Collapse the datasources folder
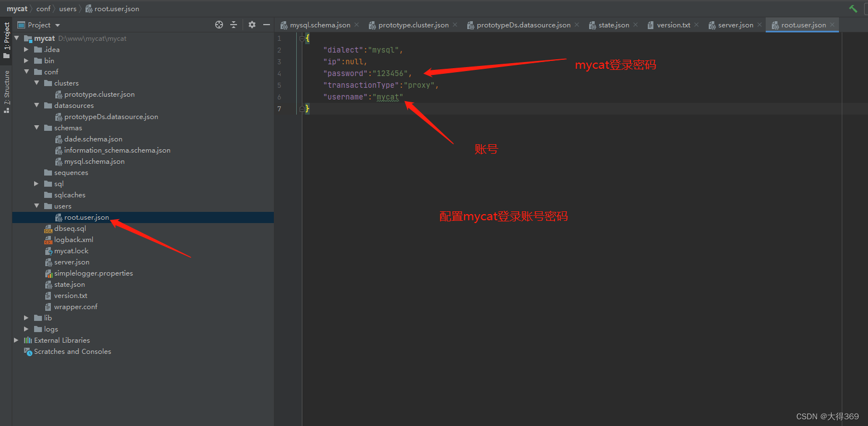The image size is (868, 426). [x=36, y=106]
